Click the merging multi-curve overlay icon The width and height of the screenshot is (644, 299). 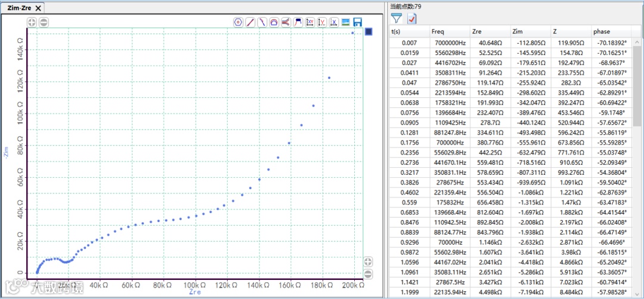(x=286, y=22)
